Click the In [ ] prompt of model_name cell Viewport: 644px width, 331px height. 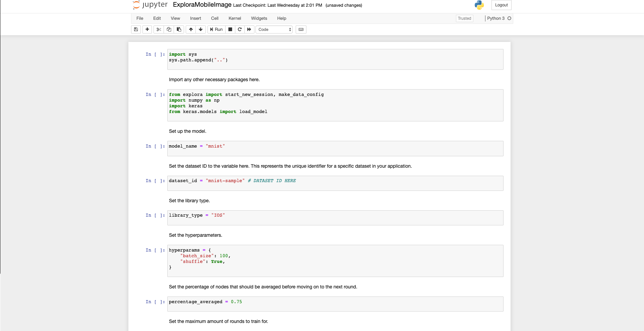click(x=155, y=146)
